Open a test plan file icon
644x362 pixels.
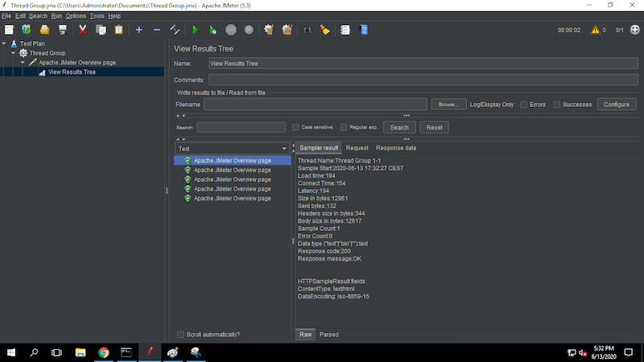[x=44, y=30]
